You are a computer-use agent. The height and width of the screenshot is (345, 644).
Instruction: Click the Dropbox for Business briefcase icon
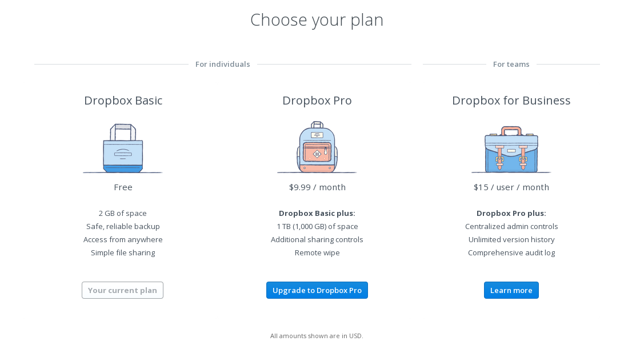point(511,150)
